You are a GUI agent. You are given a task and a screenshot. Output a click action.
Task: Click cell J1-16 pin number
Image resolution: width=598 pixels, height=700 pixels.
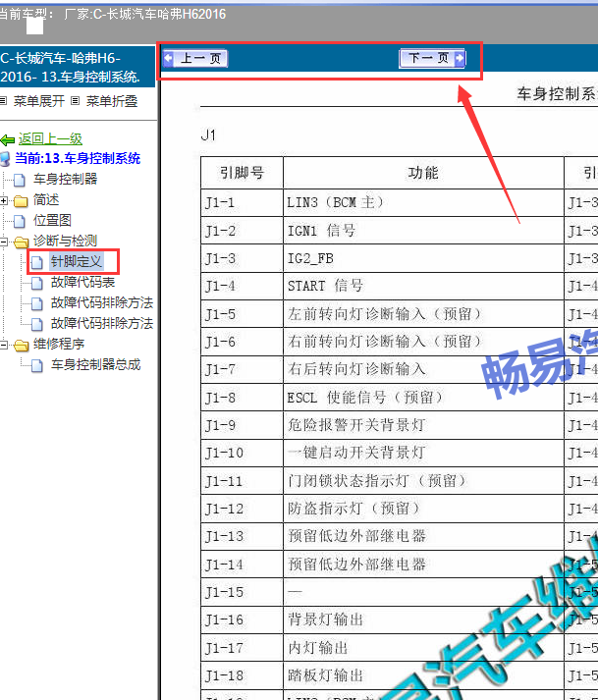(243, 619)
